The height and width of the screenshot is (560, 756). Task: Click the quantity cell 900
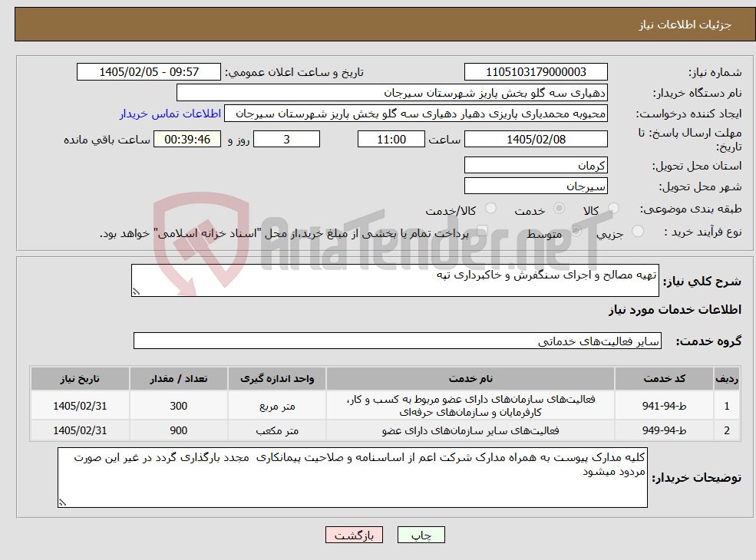178,430
